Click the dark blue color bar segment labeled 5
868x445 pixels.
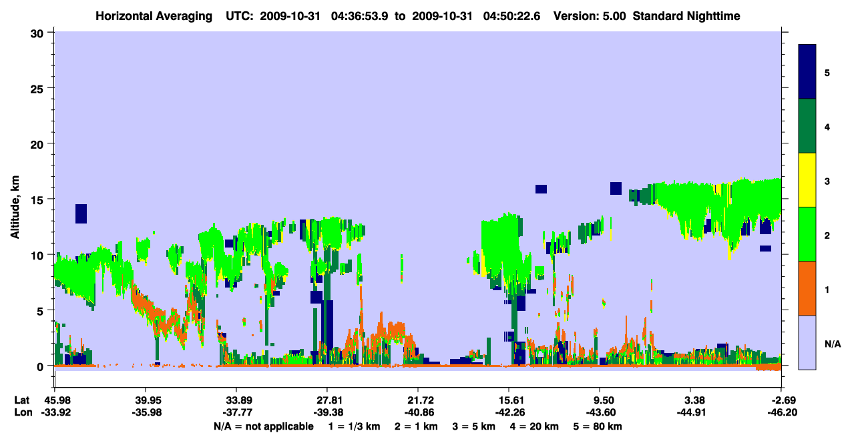(x=807, y=71)
